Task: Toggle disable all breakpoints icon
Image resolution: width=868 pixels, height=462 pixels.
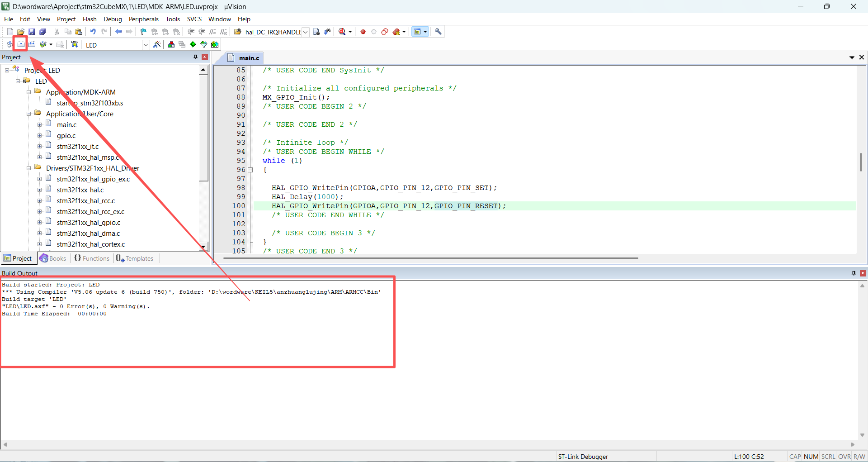Action: point(385,32)
